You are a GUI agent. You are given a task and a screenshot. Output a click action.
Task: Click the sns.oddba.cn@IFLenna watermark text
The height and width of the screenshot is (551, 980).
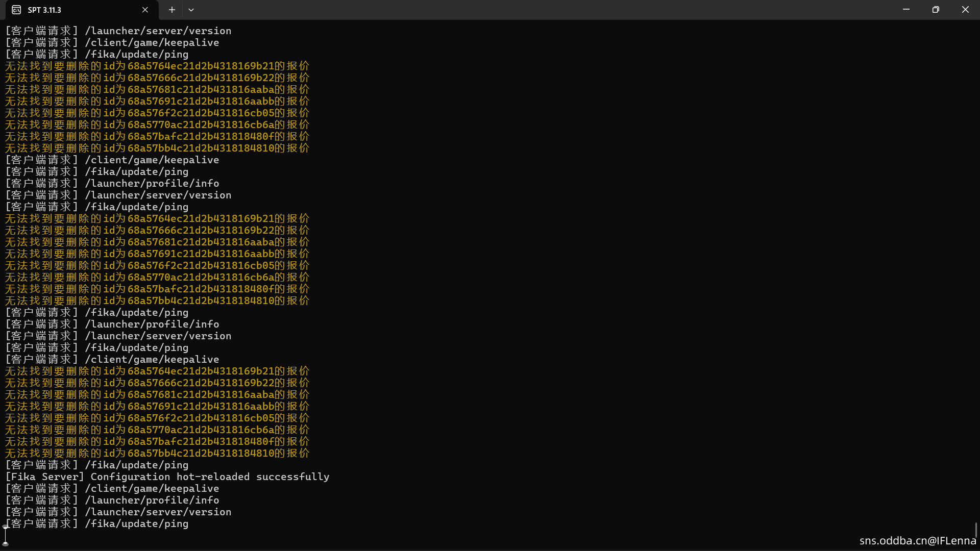pos(917,540)
